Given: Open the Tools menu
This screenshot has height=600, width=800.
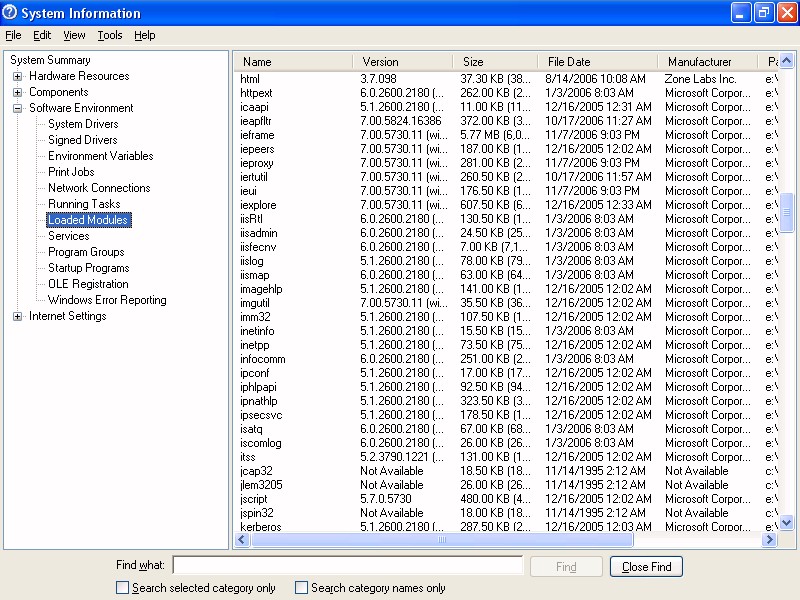Looking at the screenshot, I should [110, 35].
